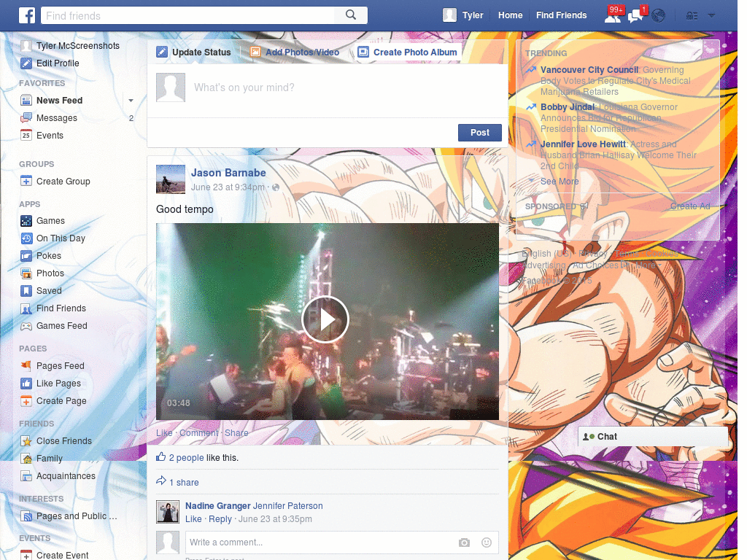Screen dimensions: 747x560
Task: Click the Games Feed controller icon
Action: [x=26, y=326]
